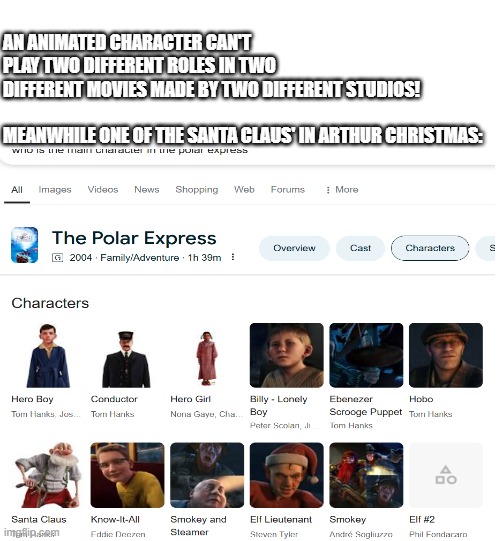Viewport: 500px width, 541px height.
Task: Click the Elf Lieutenant character link
Action: click(x=281, y=519)
